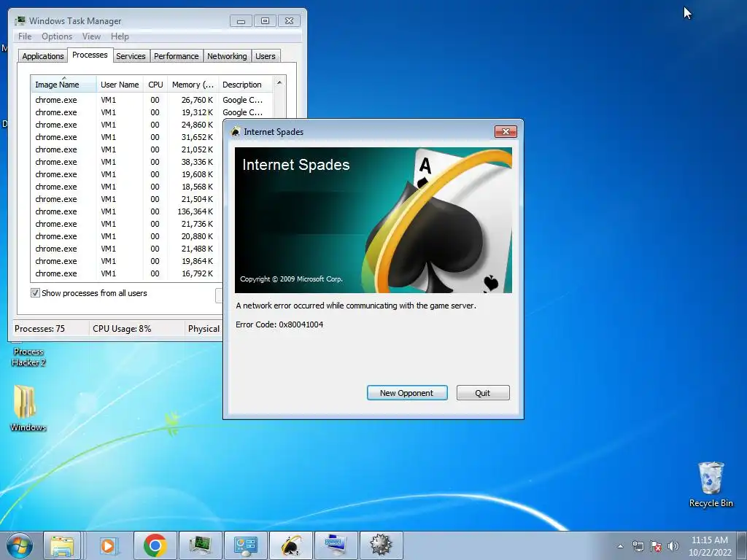Close the Internet Spades dialog
Screen dimensions: 747x560
pos(506,131)
